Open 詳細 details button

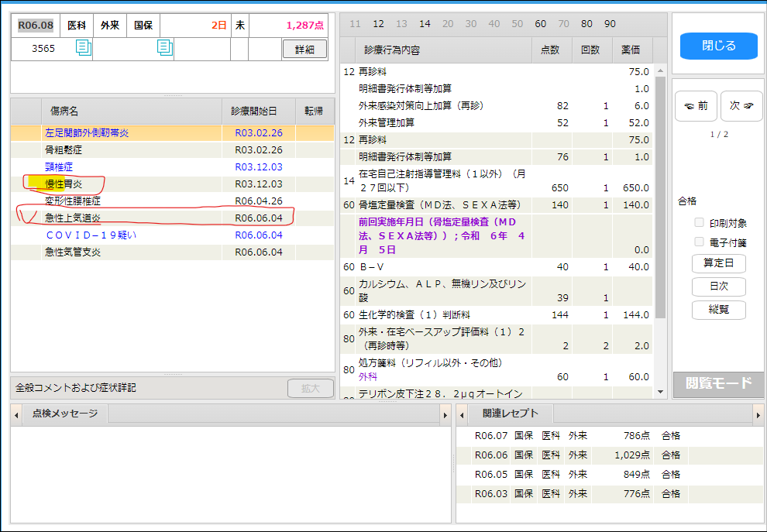coord(304,50)
